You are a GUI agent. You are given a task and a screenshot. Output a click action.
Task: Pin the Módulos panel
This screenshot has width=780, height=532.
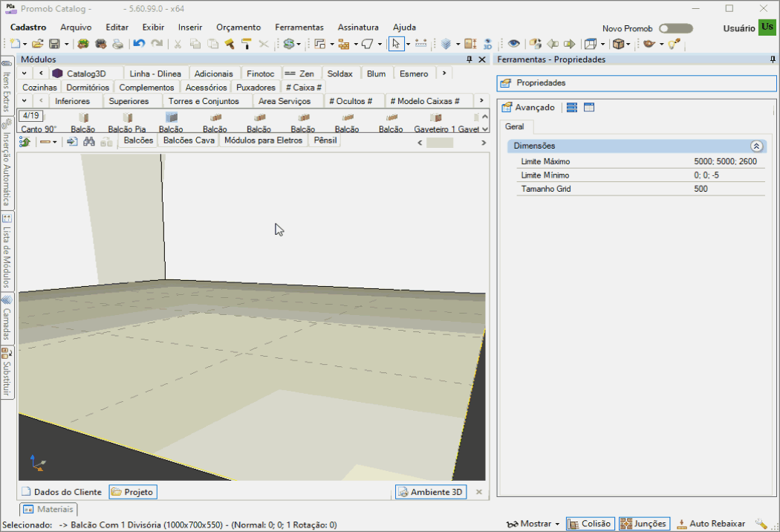point(469,59)
